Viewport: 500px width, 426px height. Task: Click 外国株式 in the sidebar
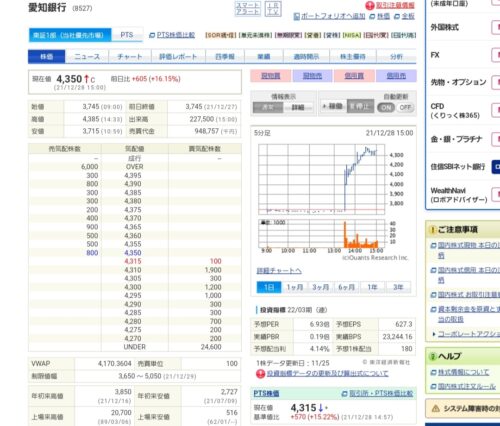[445, 27]
